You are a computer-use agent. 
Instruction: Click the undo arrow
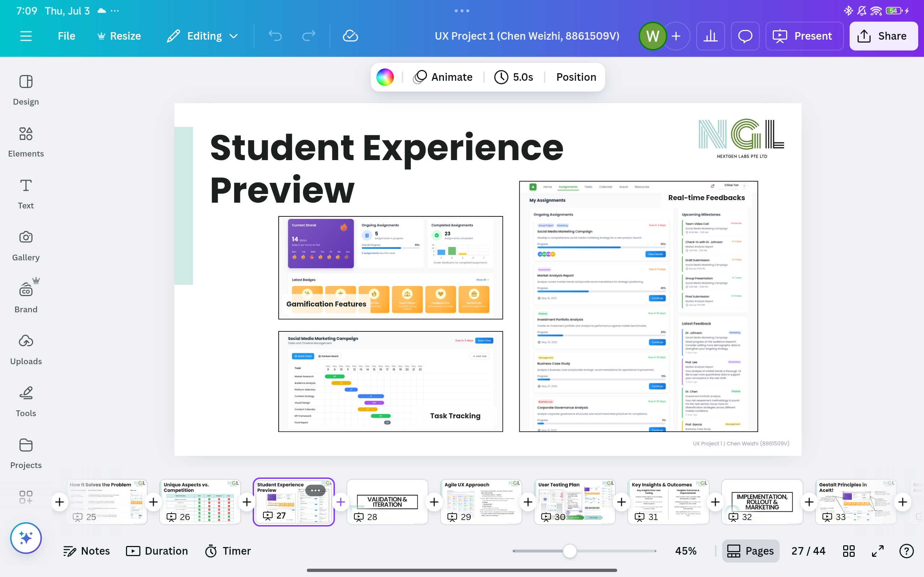(275, 36)
